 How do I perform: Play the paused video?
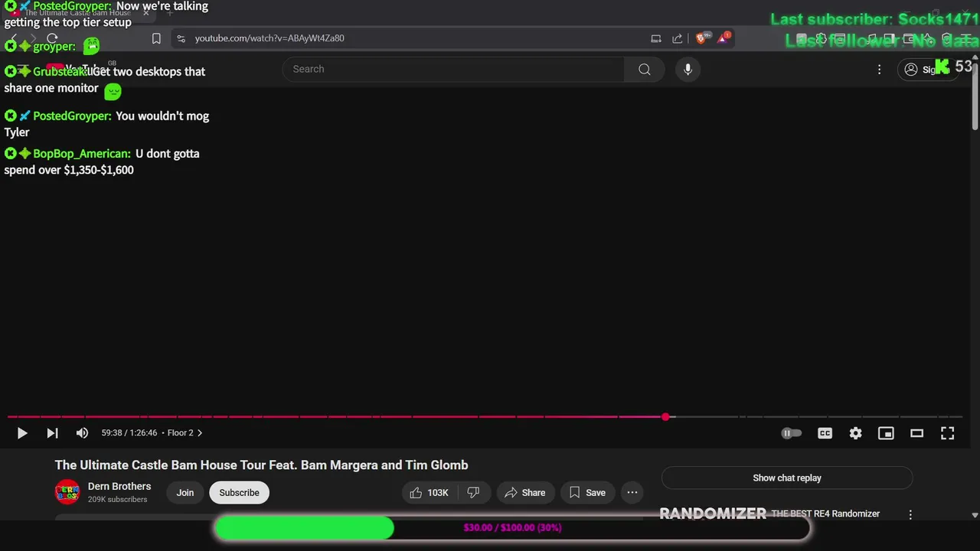(x=22, y=433)
